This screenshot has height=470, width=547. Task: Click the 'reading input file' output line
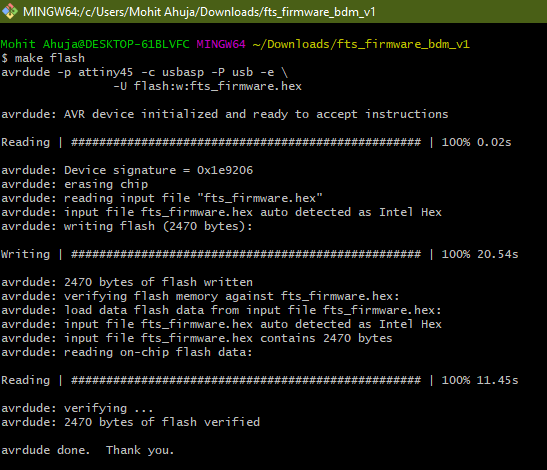tap(162, 198)
